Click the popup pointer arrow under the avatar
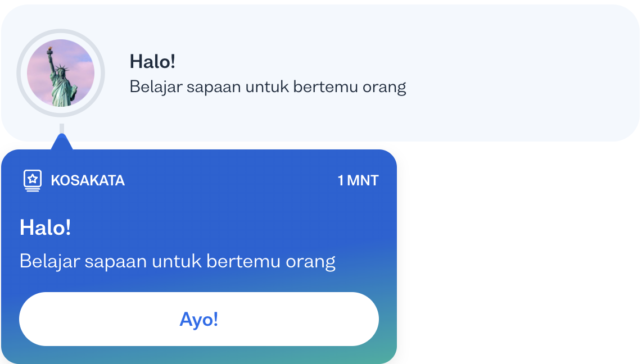This screenshot has width=642, height=364. click(62, 142)
